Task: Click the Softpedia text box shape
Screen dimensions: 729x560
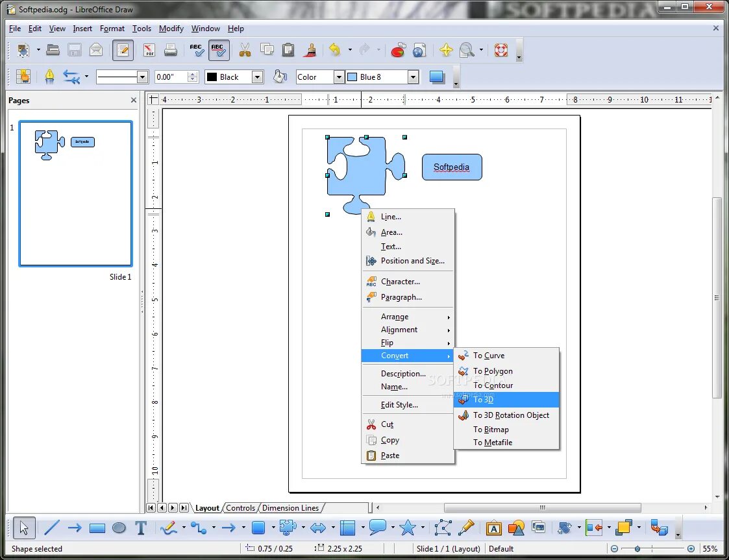Action: (451, 167)
